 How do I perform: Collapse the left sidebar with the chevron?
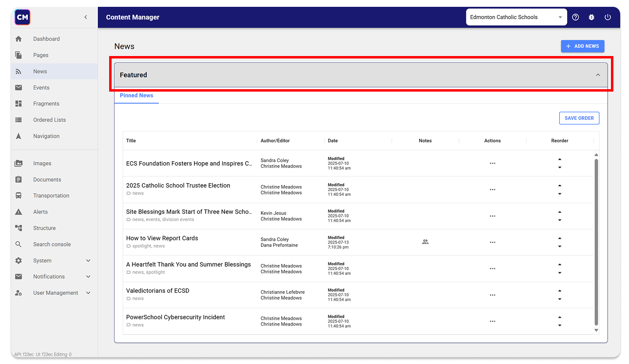[86, 17]
